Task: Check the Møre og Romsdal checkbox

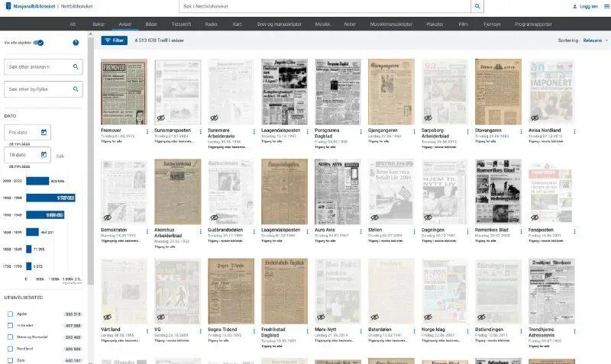Action: click(x=10, y=337)
